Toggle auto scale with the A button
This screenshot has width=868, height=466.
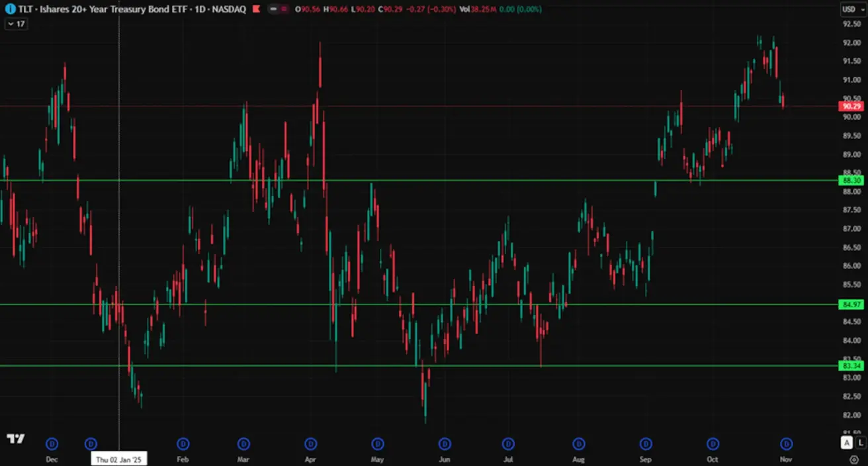(846, 443)
